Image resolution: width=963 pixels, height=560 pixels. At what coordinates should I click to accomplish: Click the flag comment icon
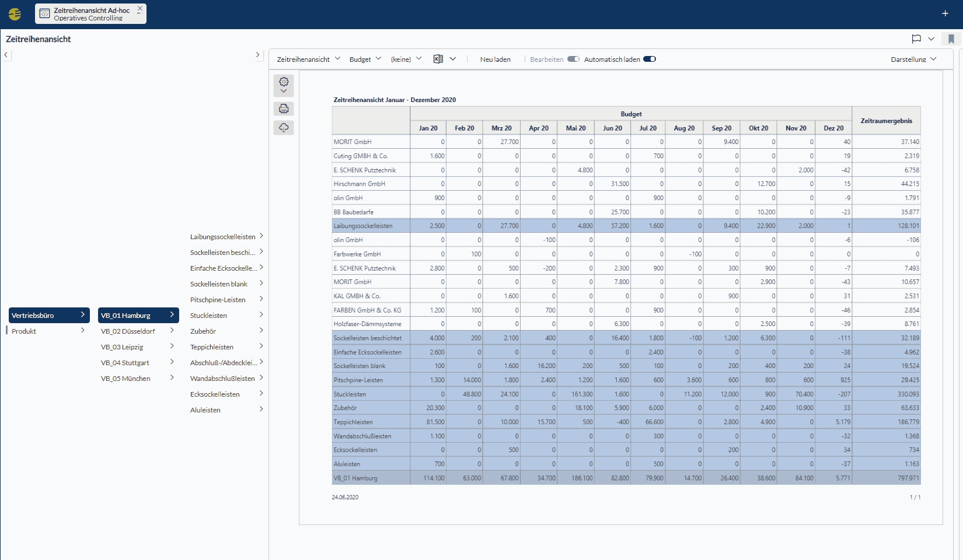click(x=916, y=39)
